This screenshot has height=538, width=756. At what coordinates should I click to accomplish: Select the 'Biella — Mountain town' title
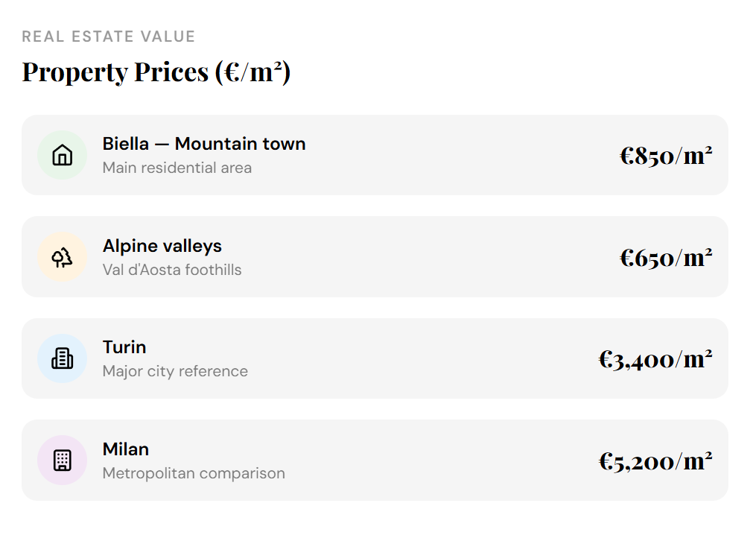tap(204, 144)
